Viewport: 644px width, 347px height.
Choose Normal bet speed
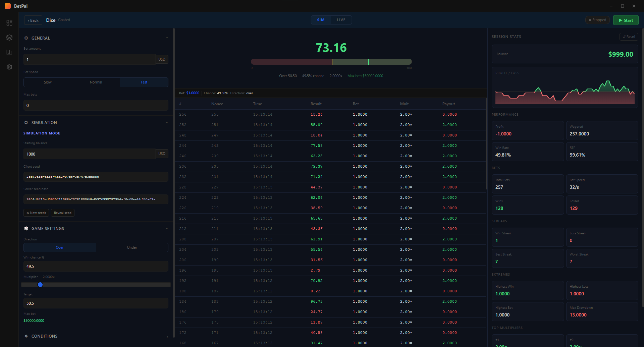pos(96,82)
